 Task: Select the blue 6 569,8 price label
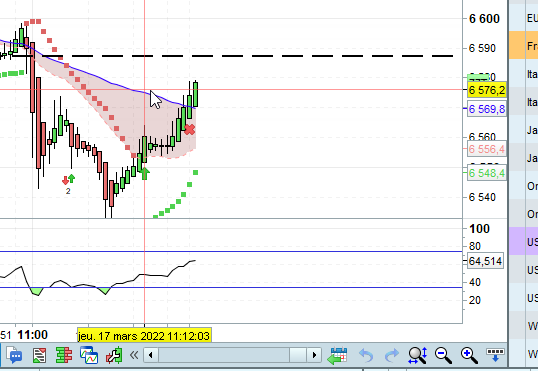[487, 109]
